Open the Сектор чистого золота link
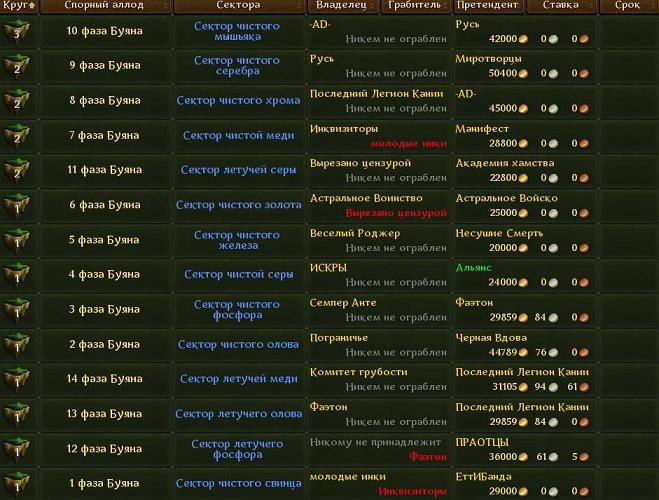This screenshot has height=500, width=659. coord(237,205)
